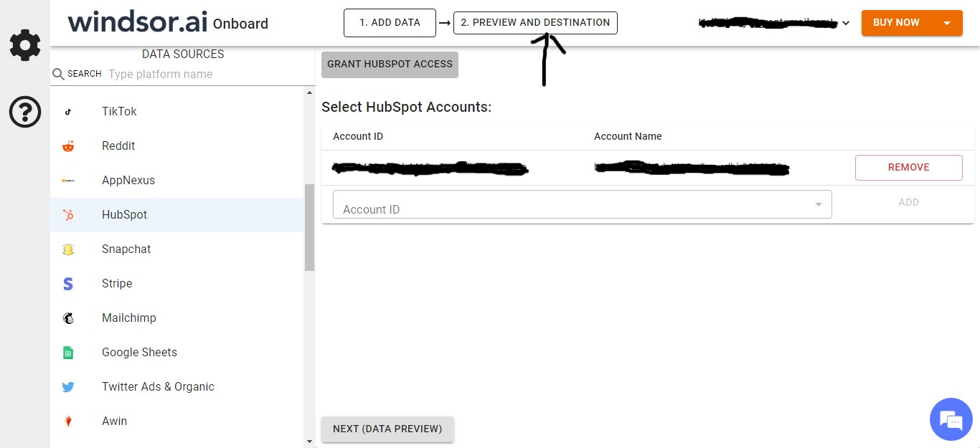The image size is (980, 448).
Task: Click the Reddit logo icon
Action: [x=68, y=146]
